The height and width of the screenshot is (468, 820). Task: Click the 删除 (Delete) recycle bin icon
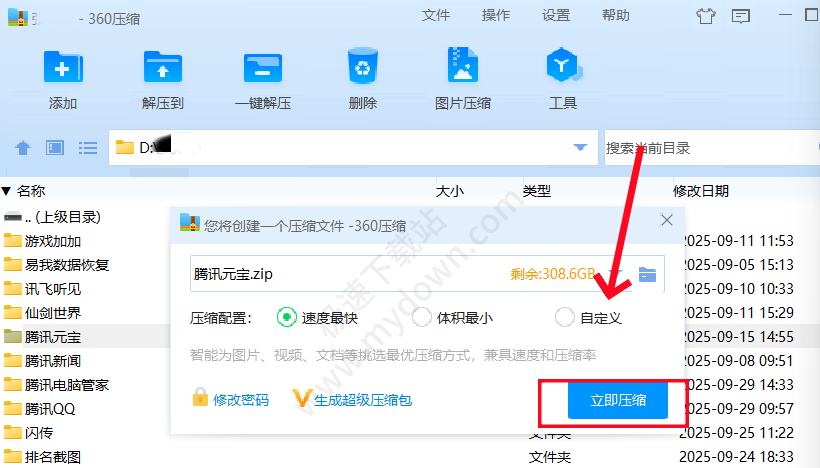tap(362, 66)
